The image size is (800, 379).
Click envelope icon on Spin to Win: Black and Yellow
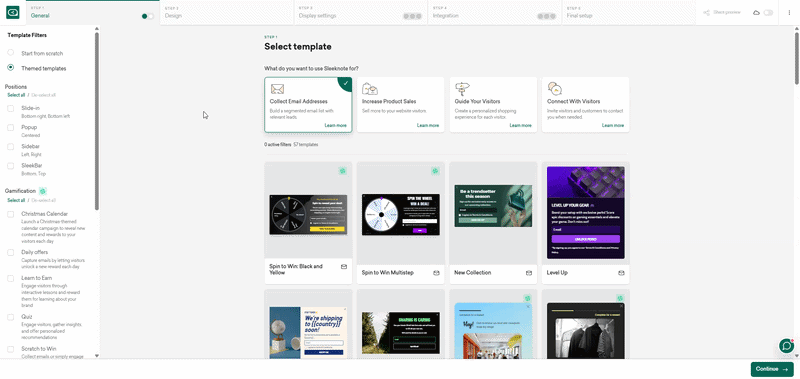click(344, 266)
